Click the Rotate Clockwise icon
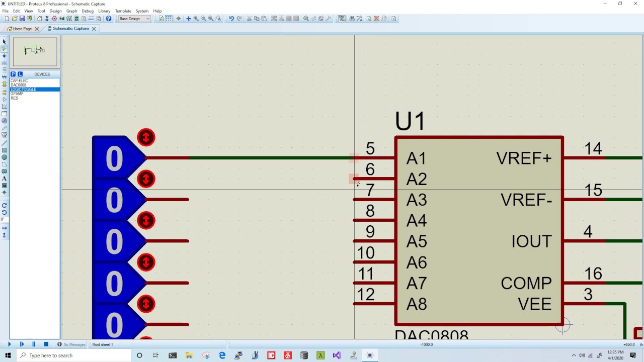This screenshot has height=362, width=644. click(x=5, y=205)
